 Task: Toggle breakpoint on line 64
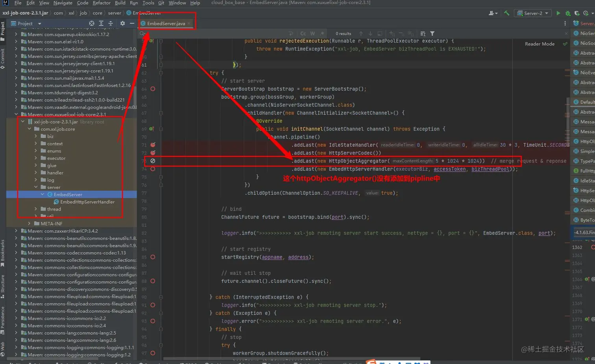point(153,89)
